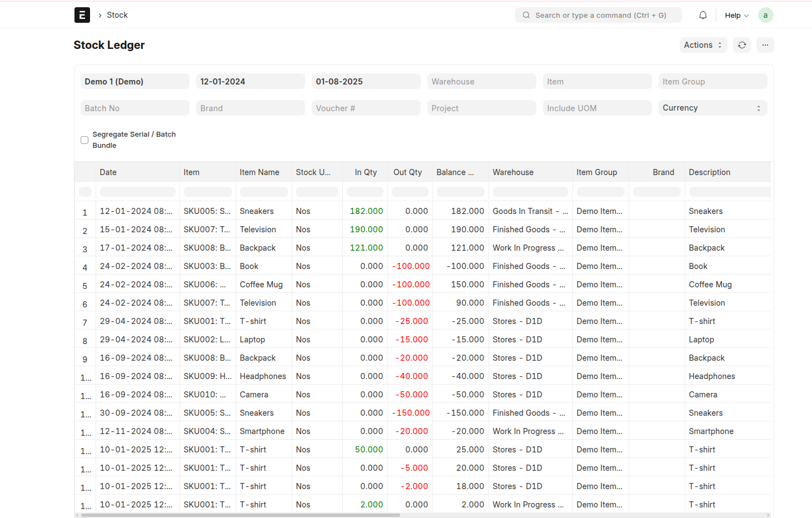This screenshot has width=812, height=518.
Task: Click the refresh report icon
Action: pos(742,45)
